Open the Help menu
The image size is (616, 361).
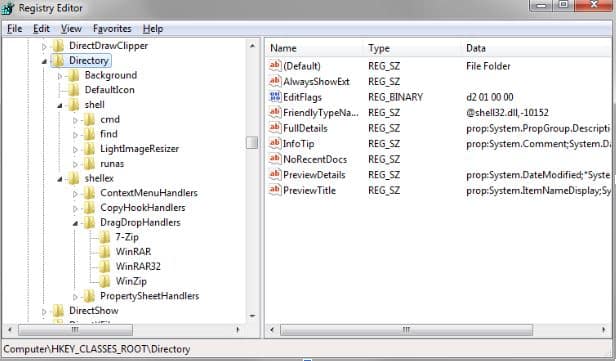(153, 29)
